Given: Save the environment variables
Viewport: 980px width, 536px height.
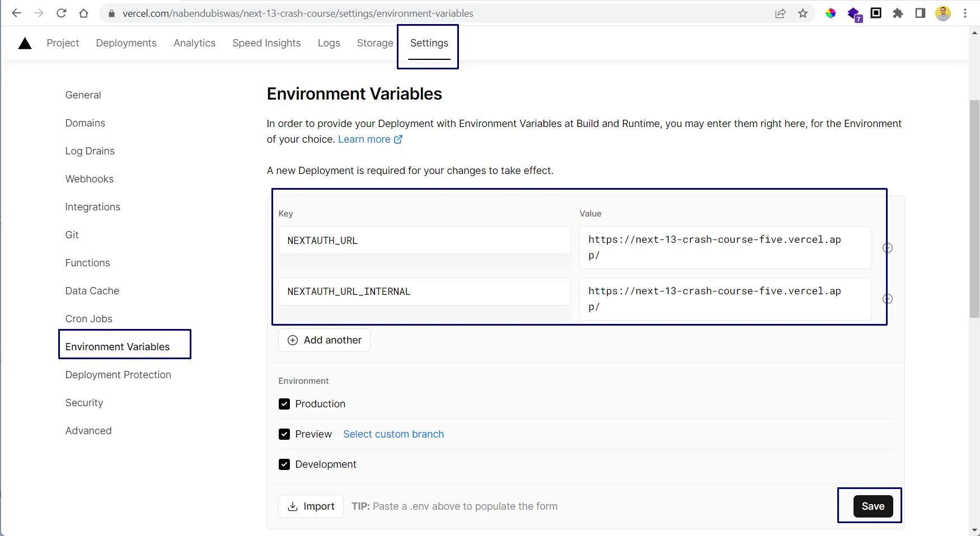Looking at the screenshot, I should coord(873,506).
